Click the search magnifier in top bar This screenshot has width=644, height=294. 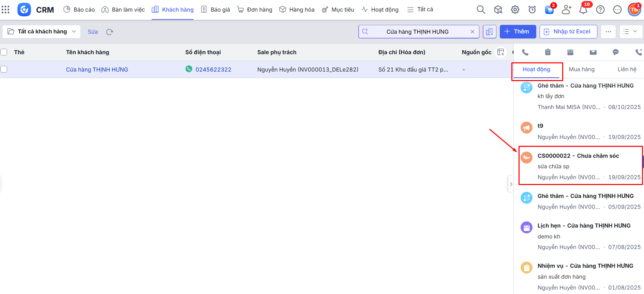[x=481, y=10]
